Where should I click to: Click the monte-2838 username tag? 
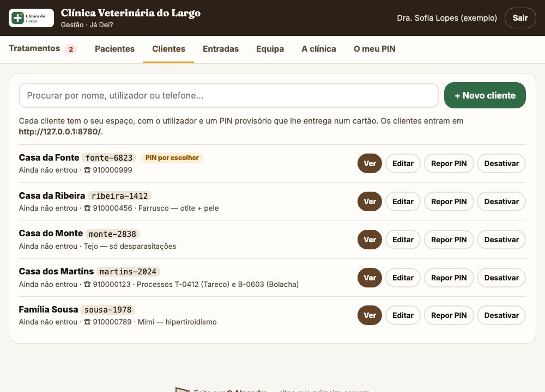tap(112, 234)
